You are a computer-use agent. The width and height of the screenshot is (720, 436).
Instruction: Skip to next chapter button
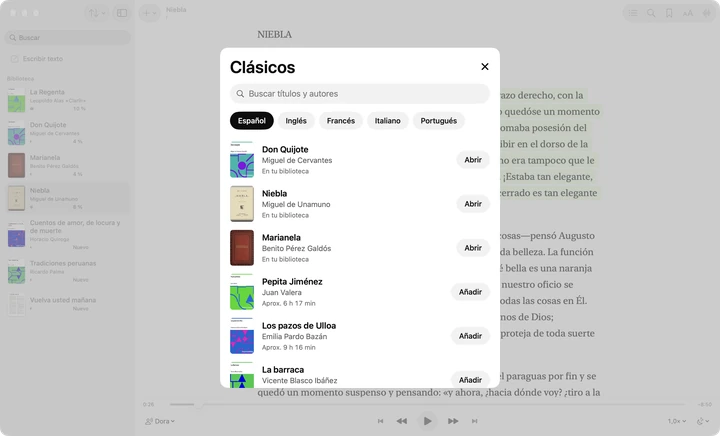point(474,421)
